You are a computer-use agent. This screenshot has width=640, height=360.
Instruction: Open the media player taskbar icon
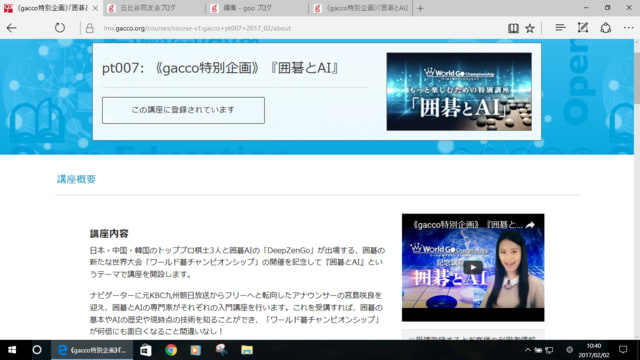click(x=196, y=350)
